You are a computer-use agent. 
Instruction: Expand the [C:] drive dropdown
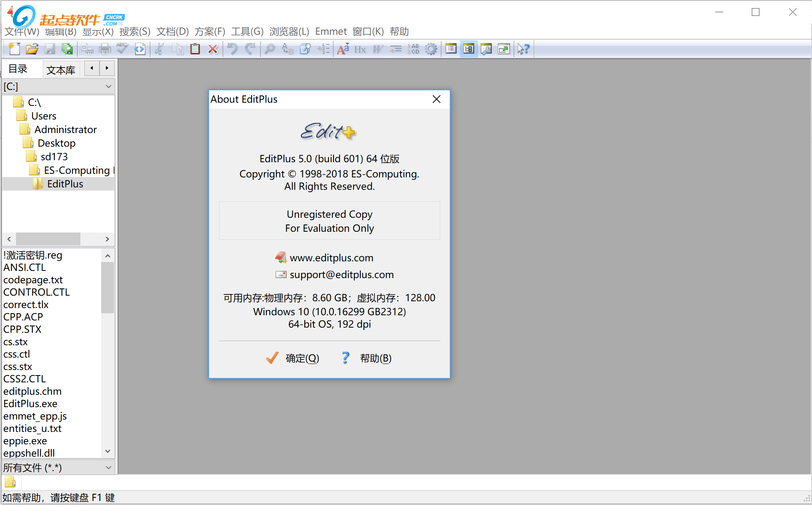[x=108, y=86]
